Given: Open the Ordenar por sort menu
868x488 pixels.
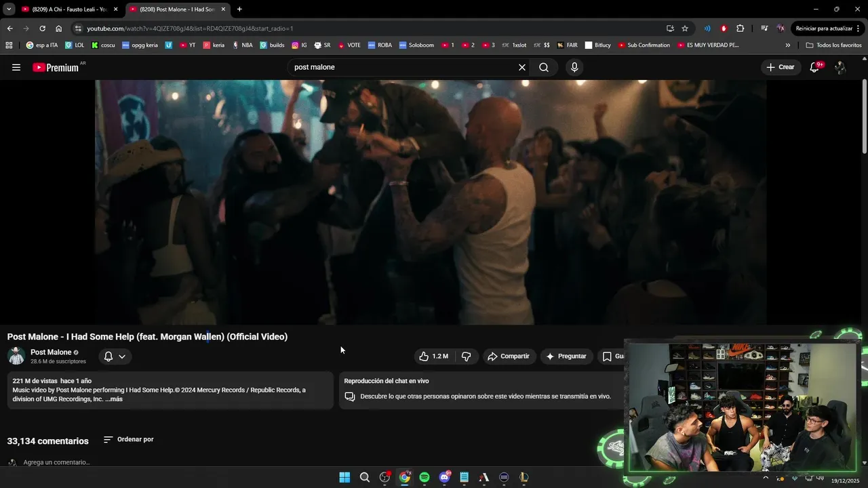Looking at the screenshot, I should click(129, 439).
